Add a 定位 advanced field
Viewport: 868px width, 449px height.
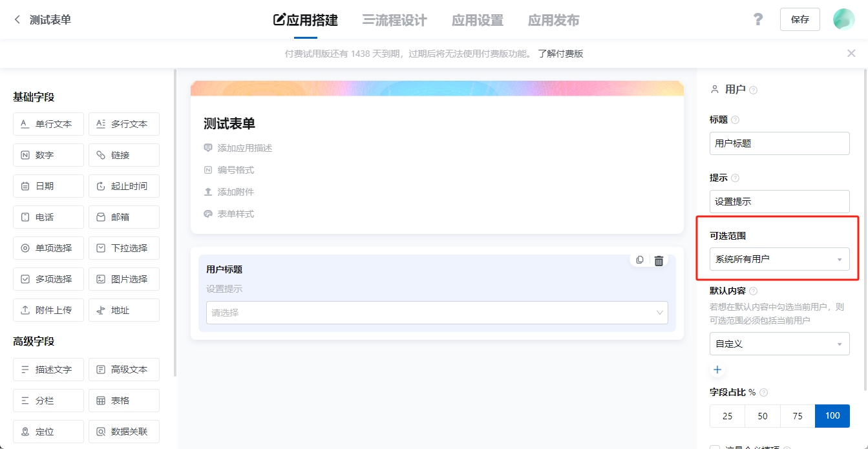48,431
